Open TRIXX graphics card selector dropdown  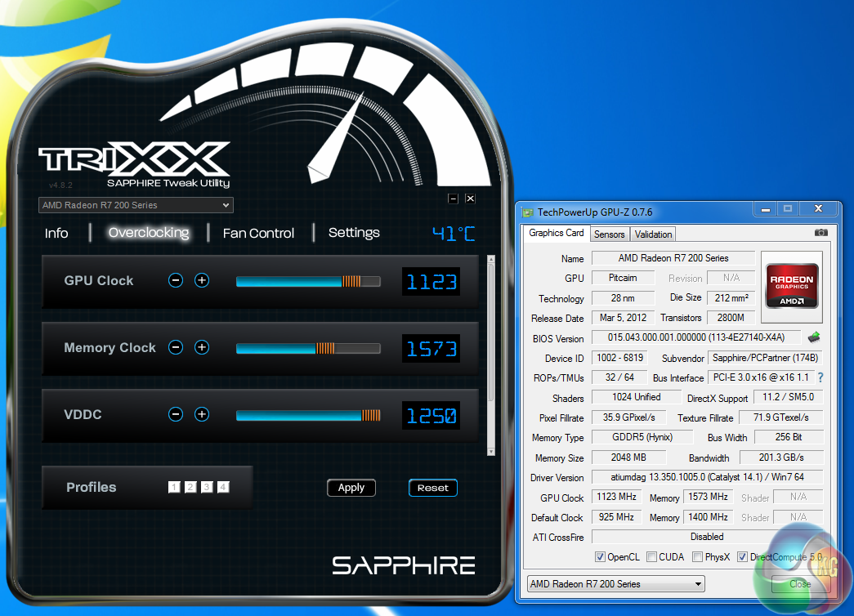(x=136, y=205)
